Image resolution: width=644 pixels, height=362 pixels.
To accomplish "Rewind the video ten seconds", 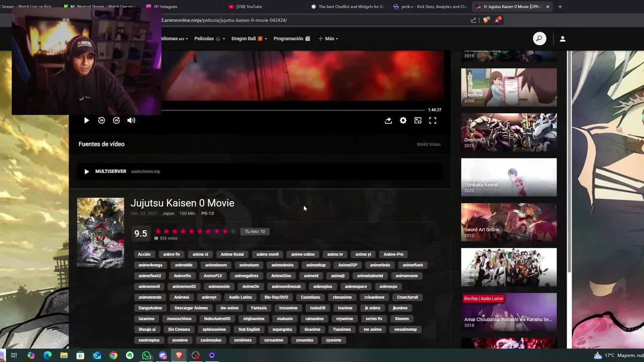I will (x=101, y=121).
